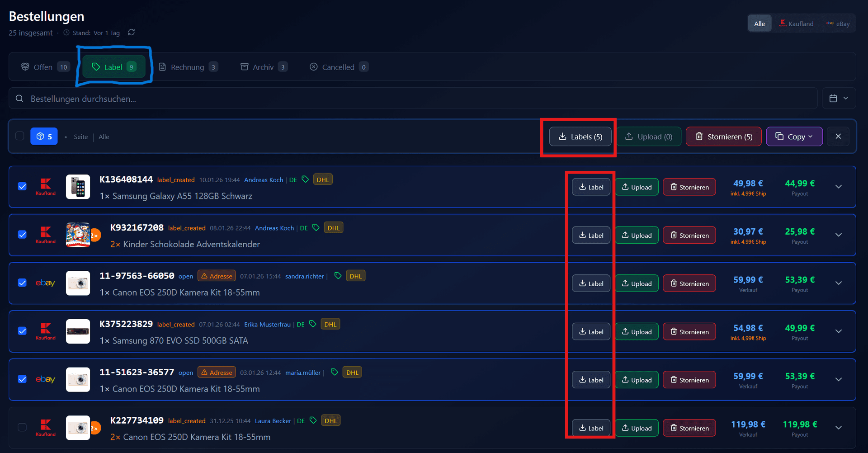Open the Copy dropdown menu
The image size is (868, 453).
[x=794, y=137]
